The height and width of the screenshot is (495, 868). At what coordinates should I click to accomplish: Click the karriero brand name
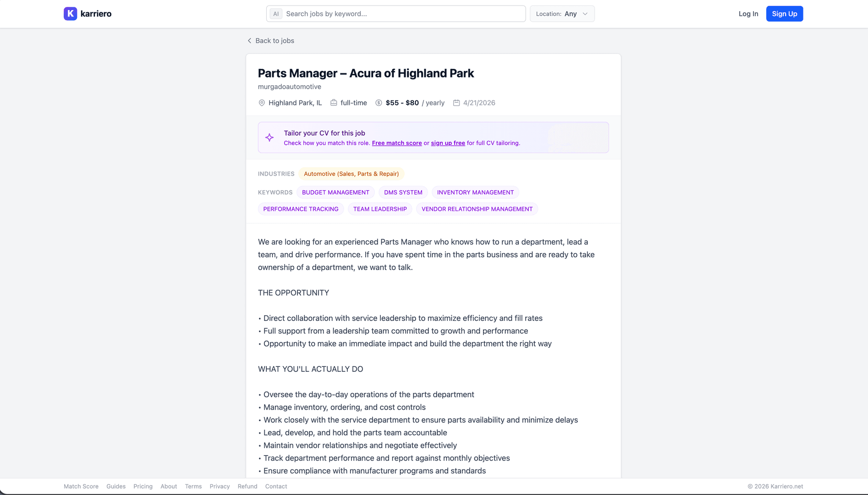(96, 14)
